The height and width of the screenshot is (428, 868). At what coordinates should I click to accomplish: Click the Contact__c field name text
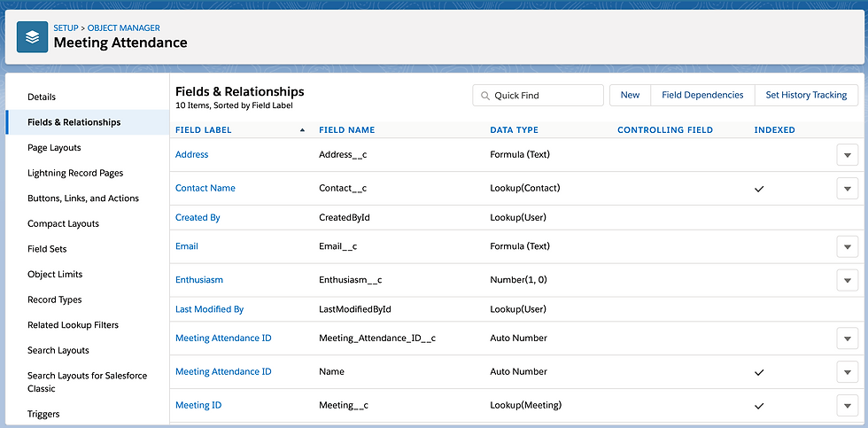(344, 188)
